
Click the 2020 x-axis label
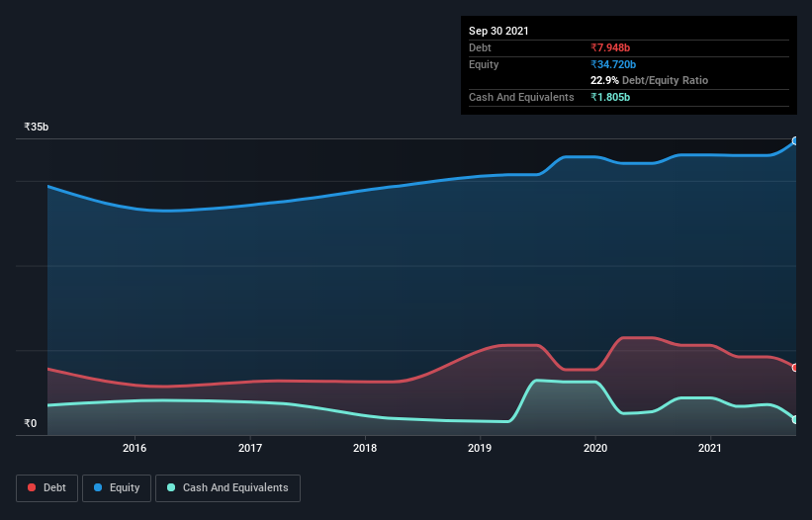click(x=595, y=448)
